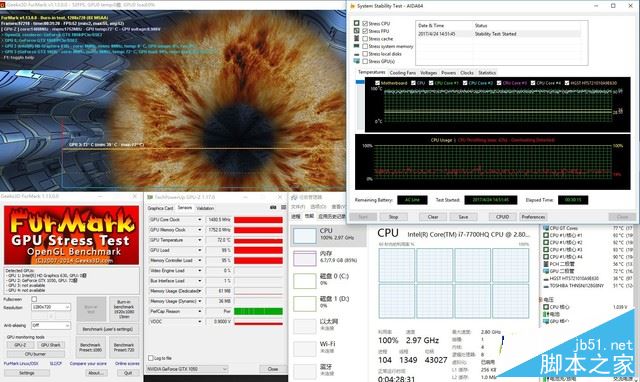Open GPU Temperature sensor dropdown
This screenshot has width=640, height=382.
pyautogui.click(x=200, y=240)
